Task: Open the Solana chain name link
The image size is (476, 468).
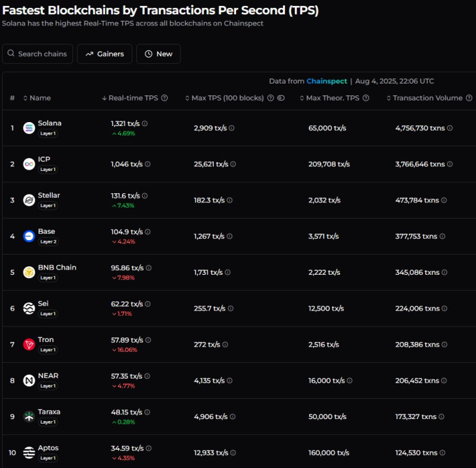Action: click(x=50, y=123)
